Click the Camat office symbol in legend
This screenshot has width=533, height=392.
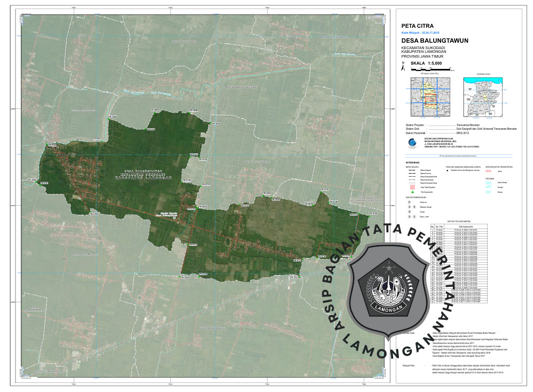[409, 211]
